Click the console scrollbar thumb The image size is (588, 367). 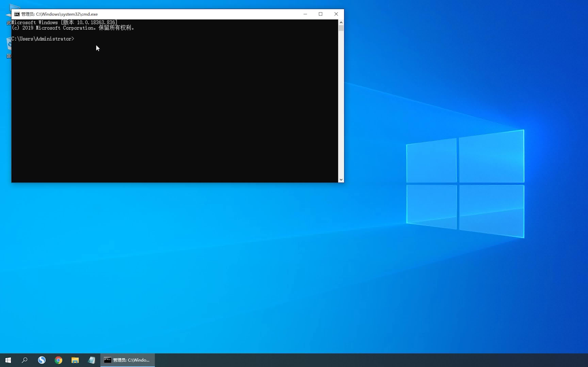pos(341,28)
